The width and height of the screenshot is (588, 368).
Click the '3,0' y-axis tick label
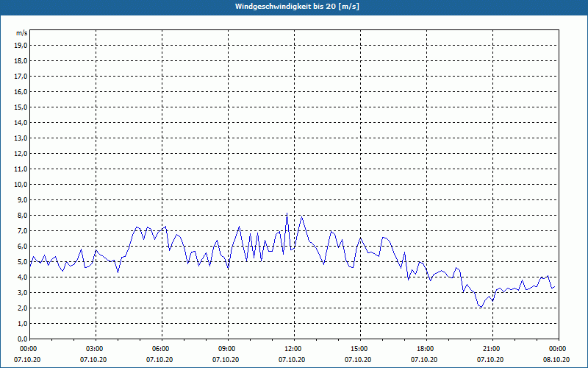coord(23,292)
